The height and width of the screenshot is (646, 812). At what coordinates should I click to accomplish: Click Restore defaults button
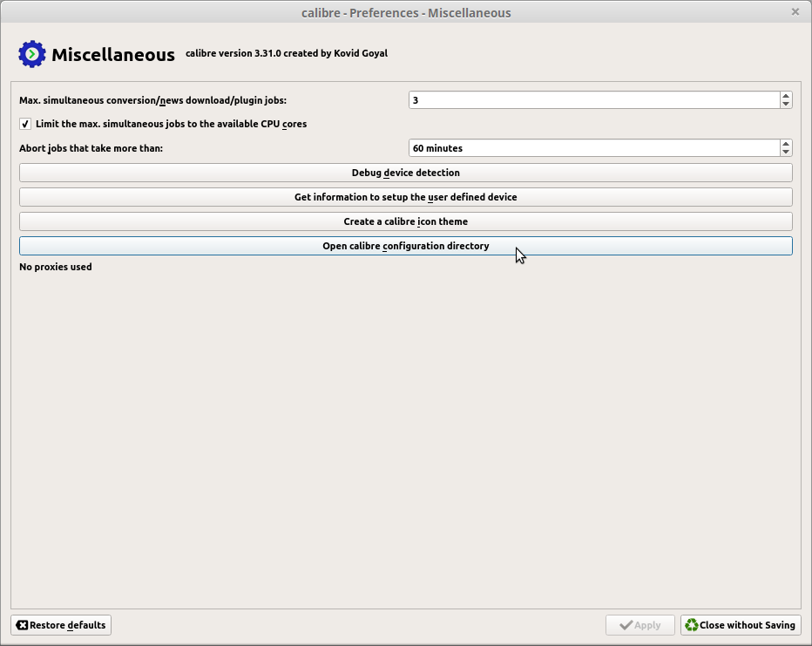[x=61, y=625]
